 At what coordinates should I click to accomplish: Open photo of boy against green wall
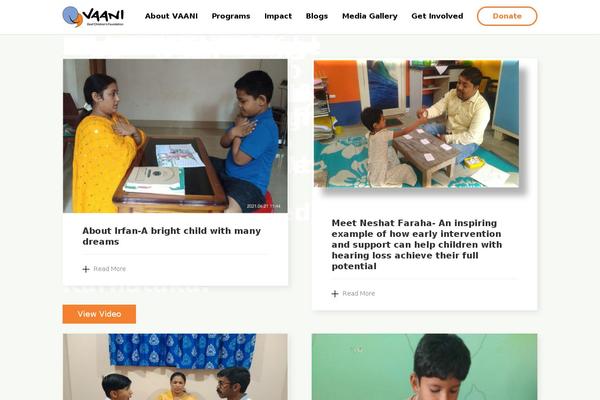[x=424, y=367]
